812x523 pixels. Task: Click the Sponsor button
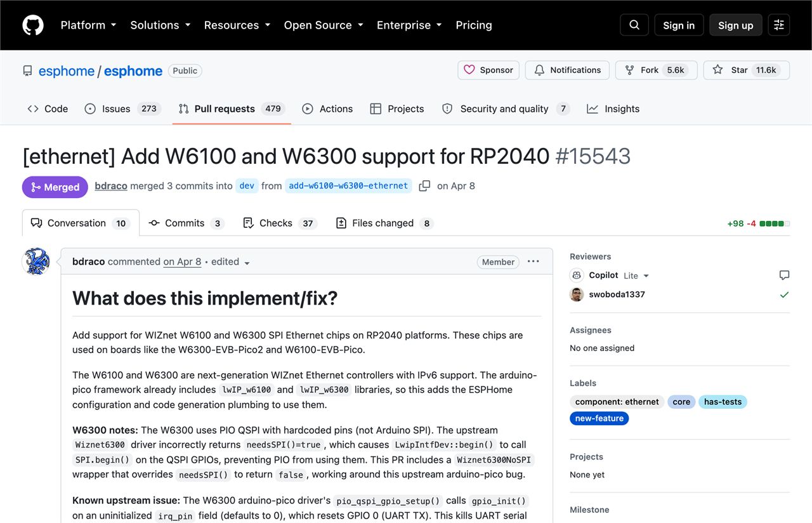(488, 70)
